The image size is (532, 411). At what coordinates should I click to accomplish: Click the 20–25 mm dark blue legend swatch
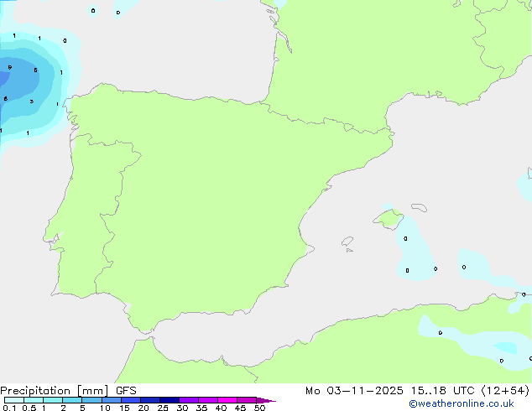coord(150,400)
